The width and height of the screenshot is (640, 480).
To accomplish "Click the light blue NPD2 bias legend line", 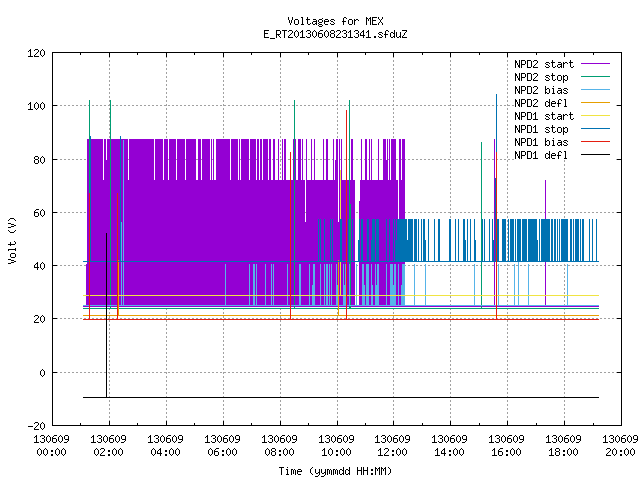I will click(x=595, y=90).
